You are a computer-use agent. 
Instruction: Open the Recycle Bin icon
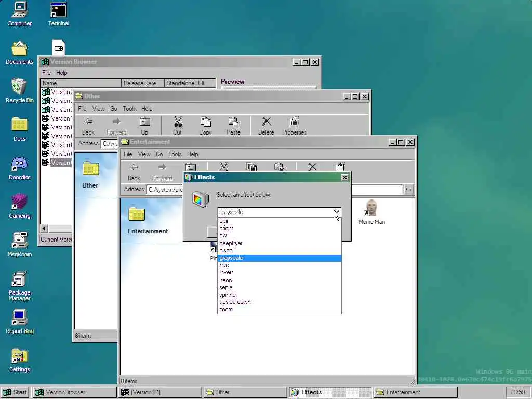coord(19,91)
